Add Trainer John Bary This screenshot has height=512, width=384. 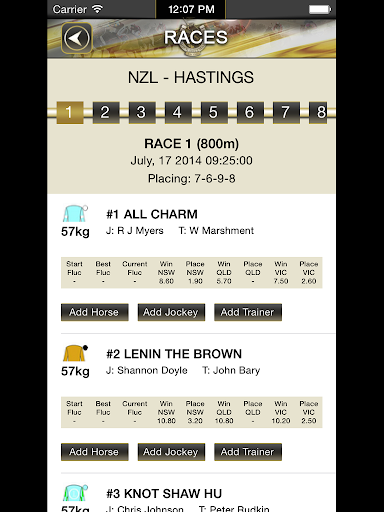(248, 452)
